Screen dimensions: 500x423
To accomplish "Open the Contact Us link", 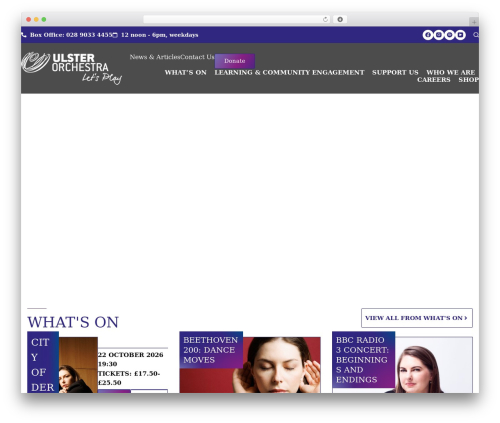I will pos(197,57).
